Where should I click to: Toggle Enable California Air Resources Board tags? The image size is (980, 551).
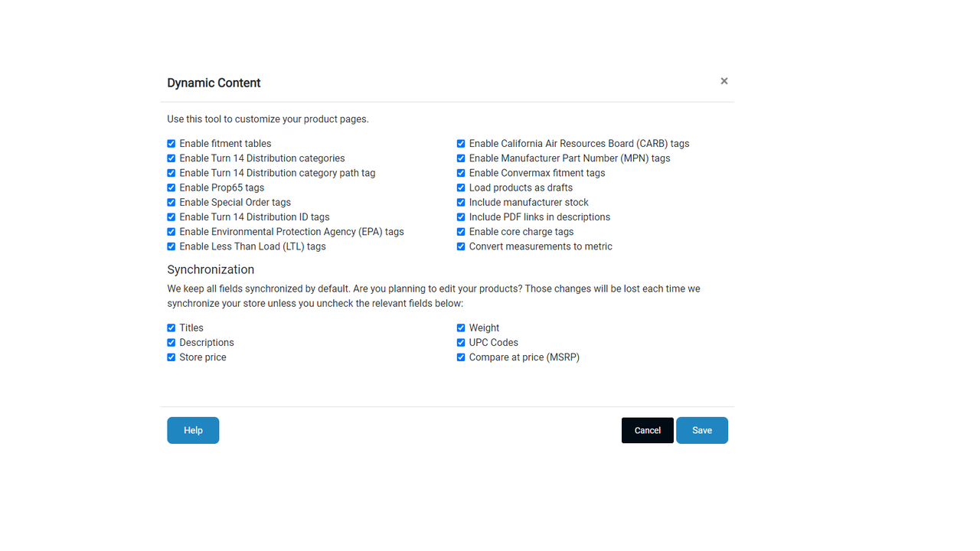click(460, 143)
